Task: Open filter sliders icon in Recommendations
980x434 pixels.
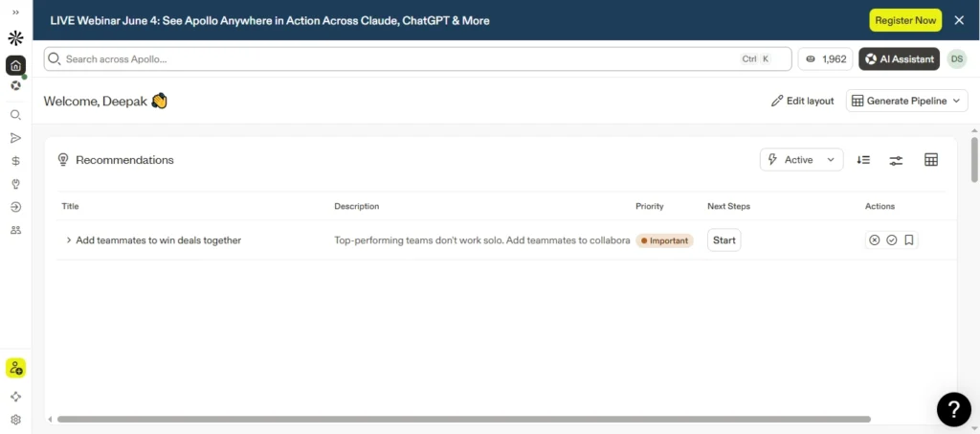Action: (x=896, y=160)
